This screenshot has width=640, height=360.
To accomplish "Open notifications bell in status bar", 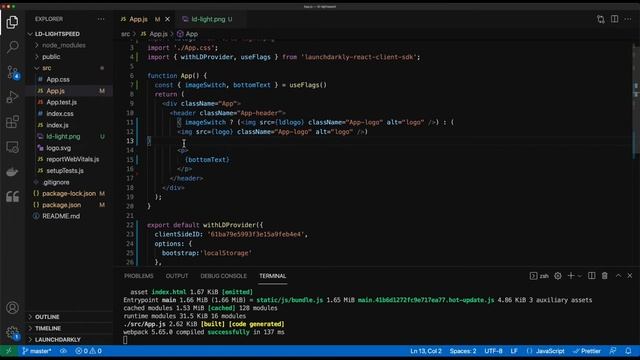I will pos(628,351).
